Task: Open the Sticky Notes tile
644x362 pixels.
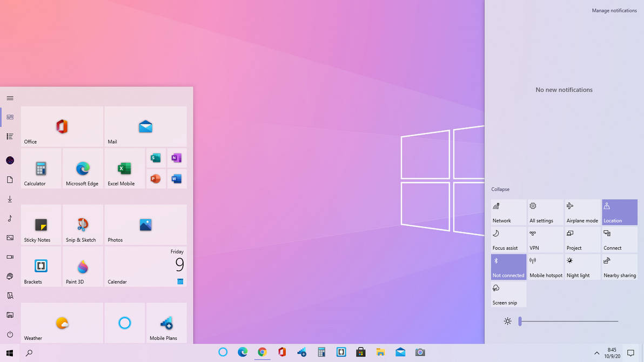Action: (x=41, y=225)
